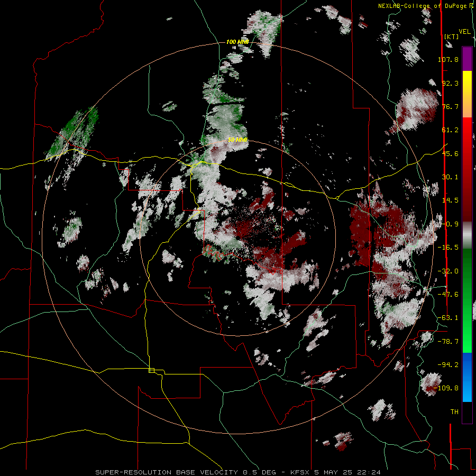This screenshot has height=476, width=476.
Task: Click the -0.9 velocity scale value
Action: tap(451, 224)
